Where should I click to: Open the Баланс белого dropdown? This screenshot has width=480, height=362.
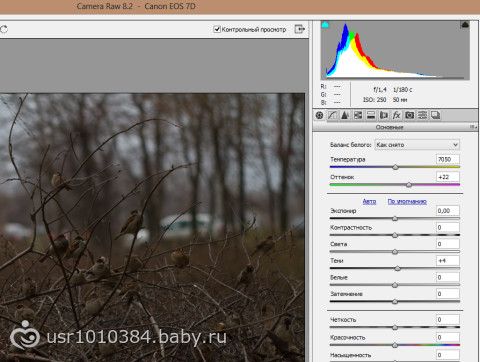click(417, 145)
